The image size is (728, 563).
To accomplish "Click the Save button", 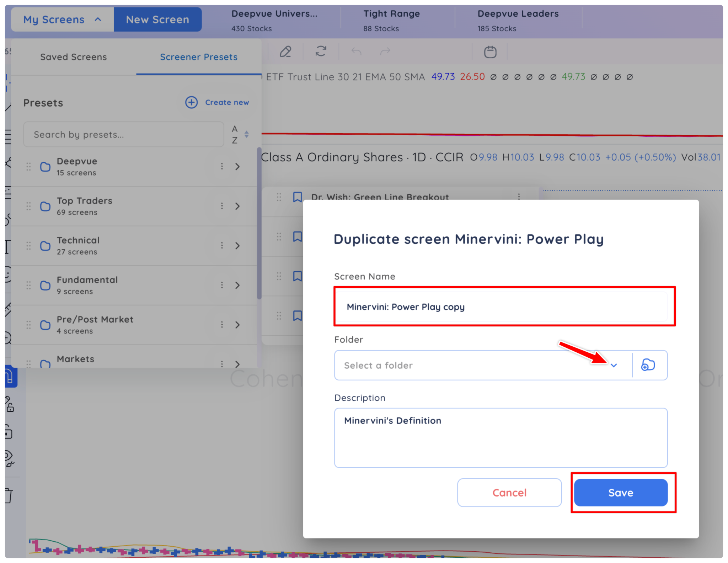I will [x=620, y=493].
